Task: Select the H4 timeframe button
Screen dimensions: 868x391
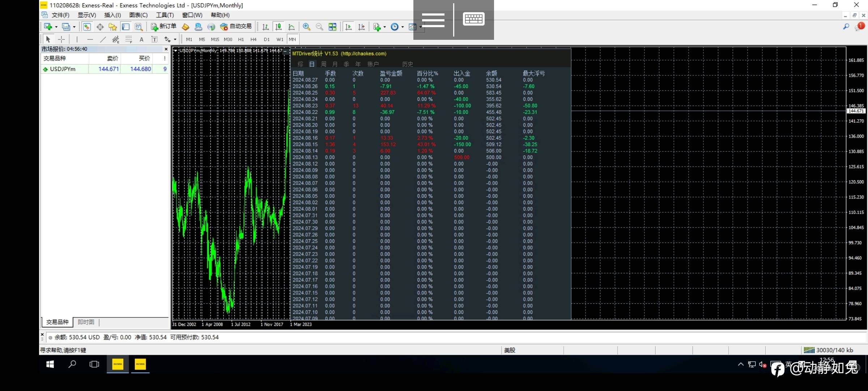Action: pyautogui.click(x=253, y=39)
